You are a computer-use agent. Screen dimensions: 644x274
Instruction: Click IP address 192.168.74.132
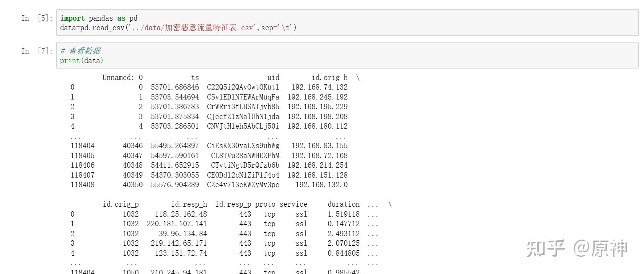(x=320, y=87)
